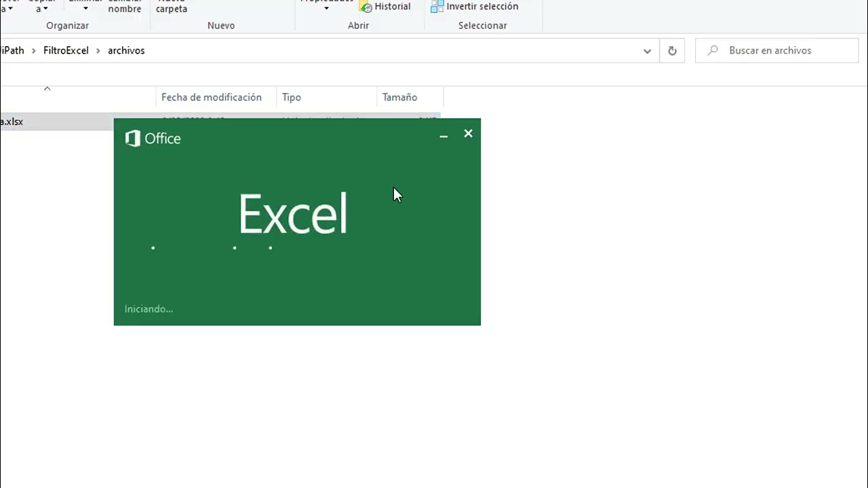Click Nueva carpeta in the Nuevo group
The image size is (868, 488).
(x=172, y=6)
